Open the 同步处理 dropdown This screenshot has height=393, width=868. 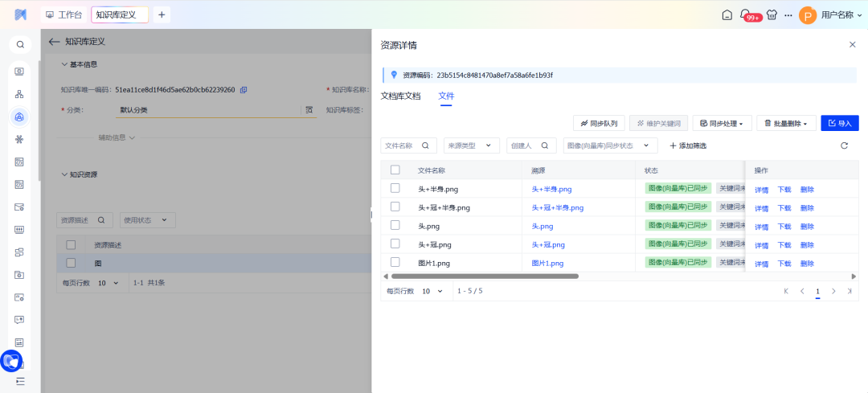723,123
